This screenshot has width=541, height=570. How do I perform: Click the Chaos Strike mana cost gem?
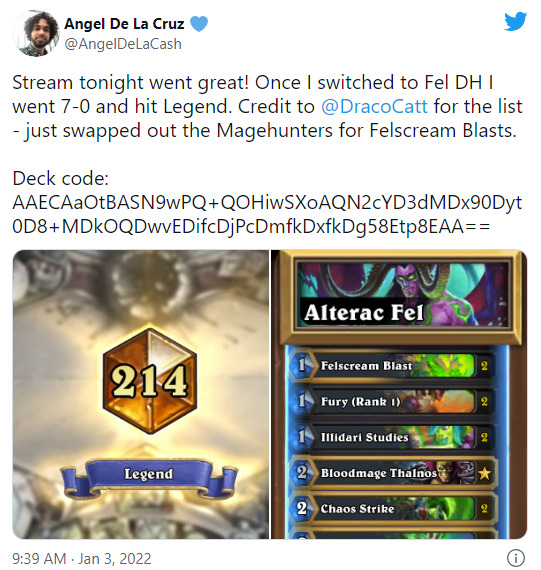[x=301, y=508]
